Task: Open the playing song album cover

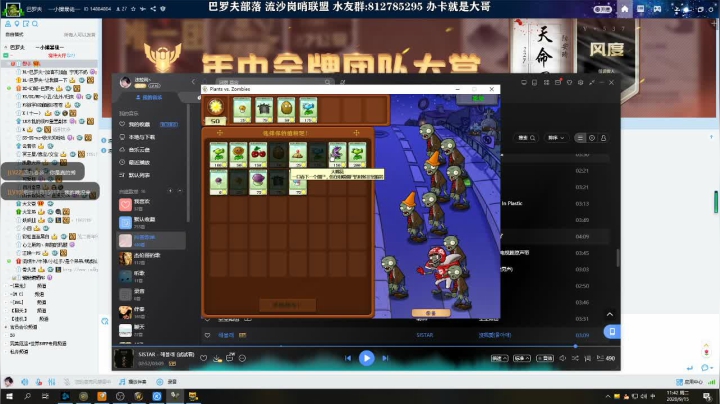Action: pyautogui.click(x=124, y=359)
